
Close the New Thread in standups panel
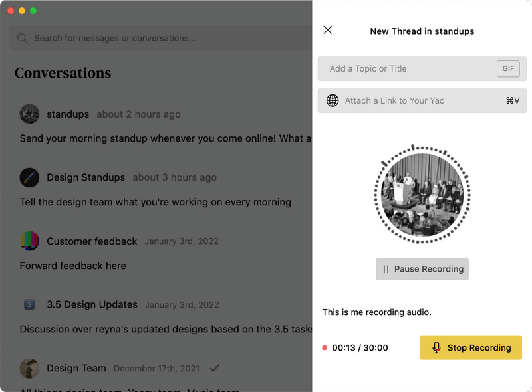point(328,29)
